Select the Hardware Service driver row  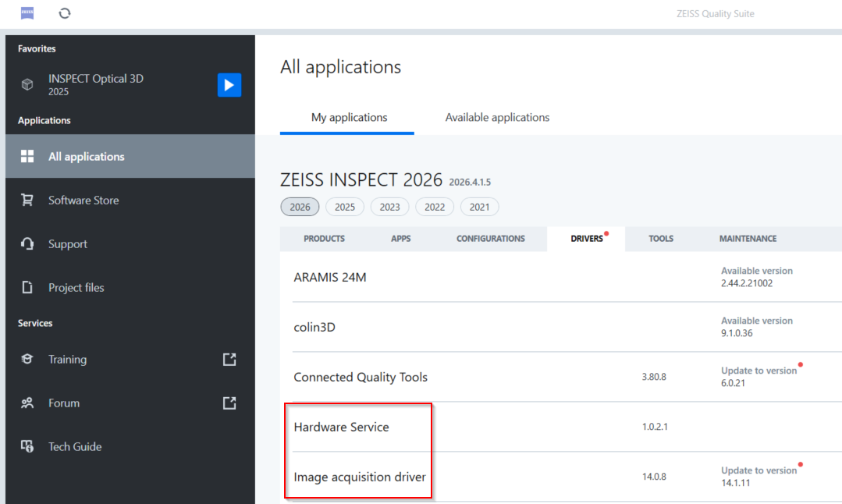pyautogui.click(x=561, y=427)
